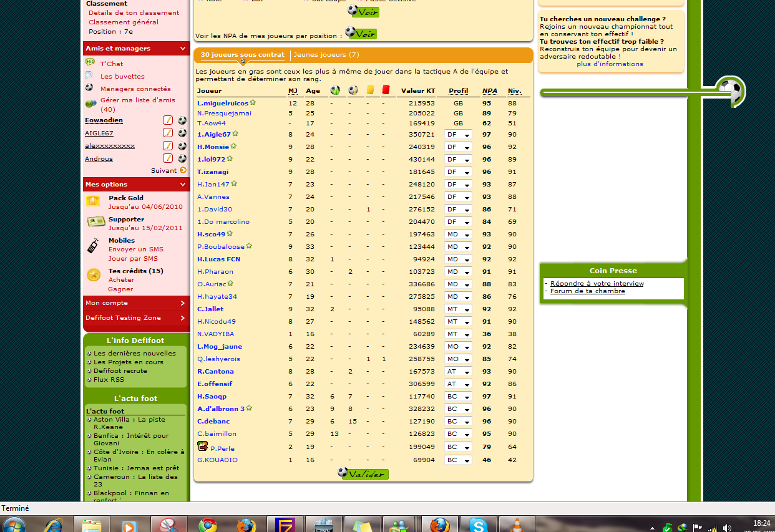Collapse the Amis et managers section
Viewport: 775px width, 532px height.
183,49
